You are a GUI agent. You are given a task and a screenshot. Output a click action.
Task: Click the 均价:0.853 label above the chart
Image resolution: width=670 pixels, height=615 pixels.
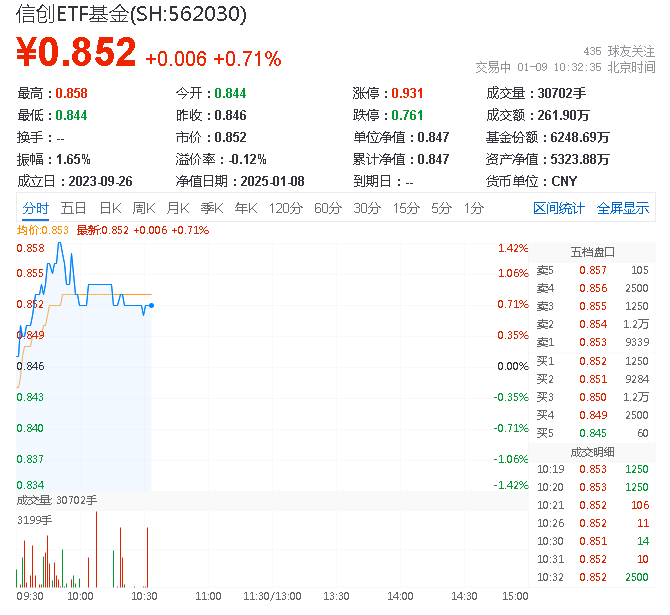[43, 230]
